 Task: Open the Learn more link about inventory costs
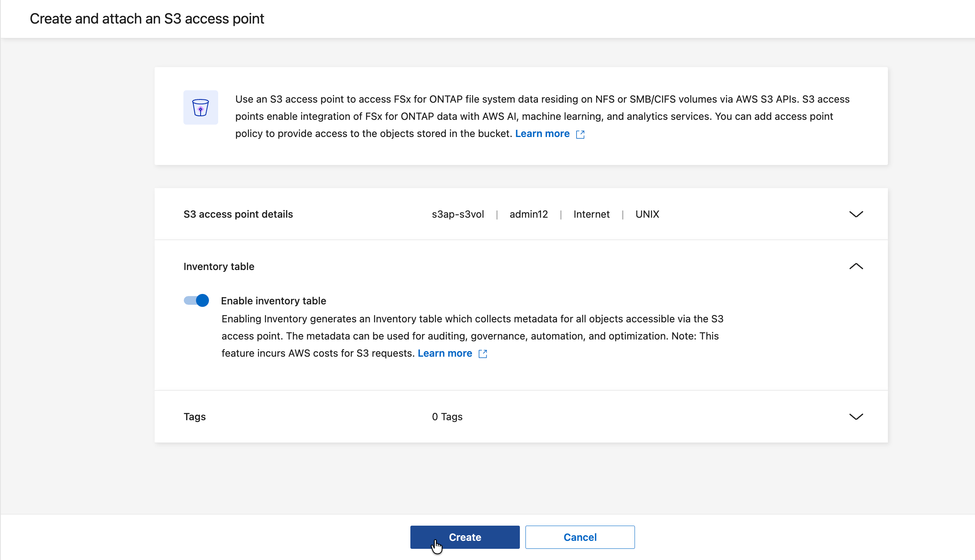[x=445, y=353]
